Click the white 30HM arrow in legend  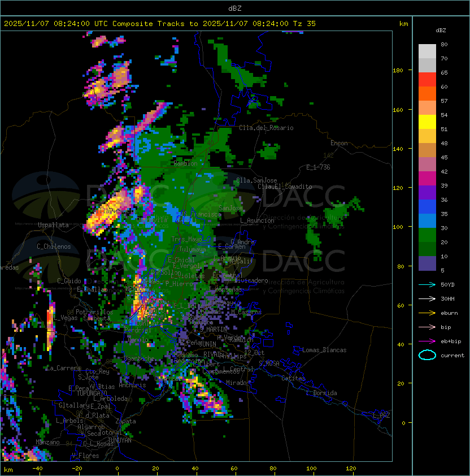tap(427, 298)
